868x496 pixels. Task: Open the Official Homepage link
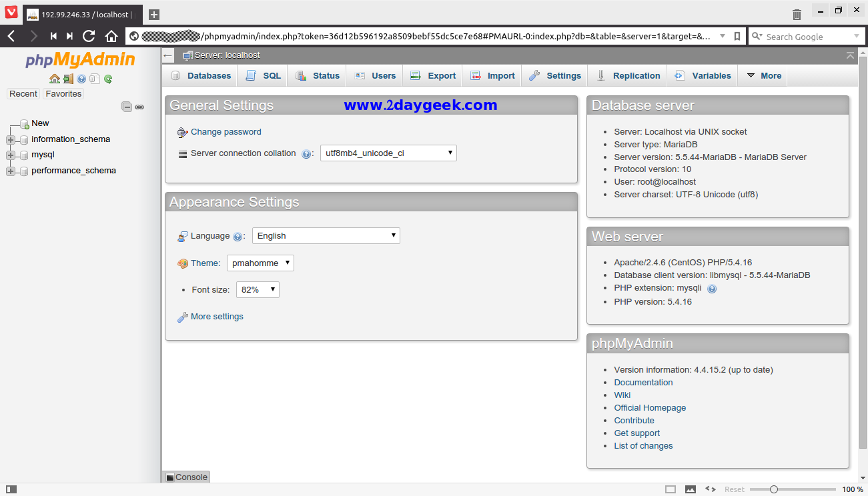click(650, 408)
